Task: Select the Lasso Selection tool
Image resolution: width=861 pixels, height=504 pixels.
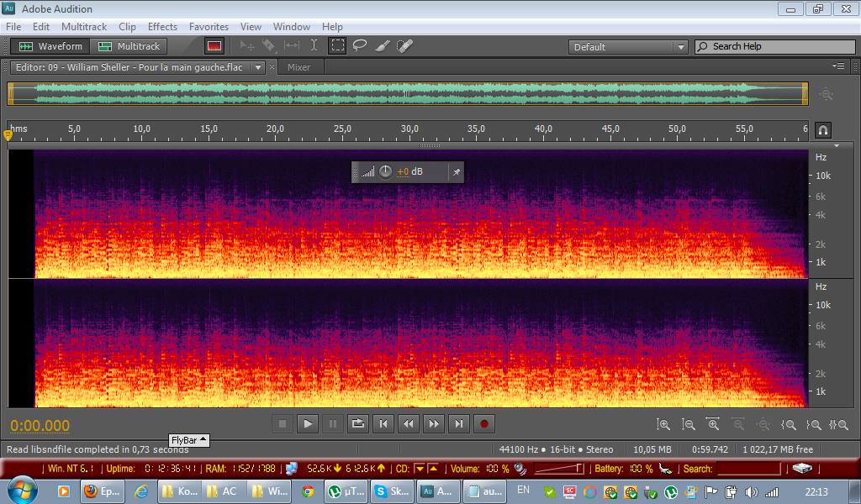Action: [360, 46]
